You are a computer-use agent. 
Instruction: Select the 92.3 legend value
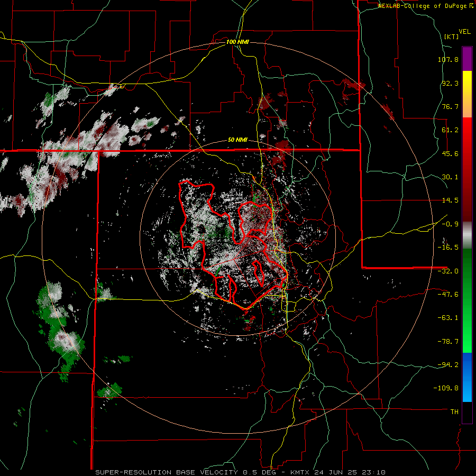[x=450, y=83]
